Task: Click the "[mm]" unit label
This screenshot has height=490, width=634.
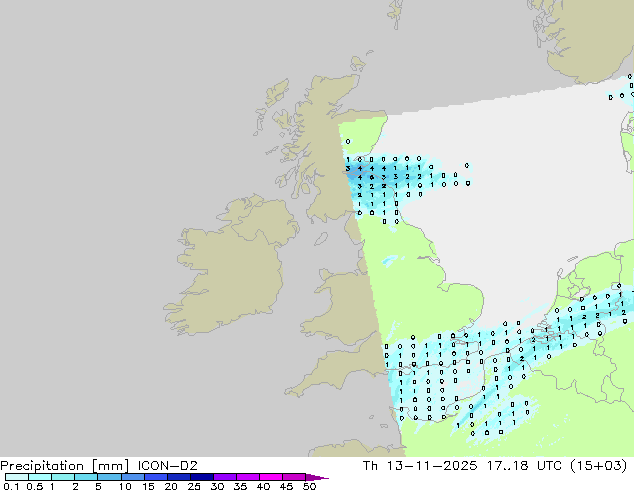Action: pyautogui.click(x=110, y=466)
